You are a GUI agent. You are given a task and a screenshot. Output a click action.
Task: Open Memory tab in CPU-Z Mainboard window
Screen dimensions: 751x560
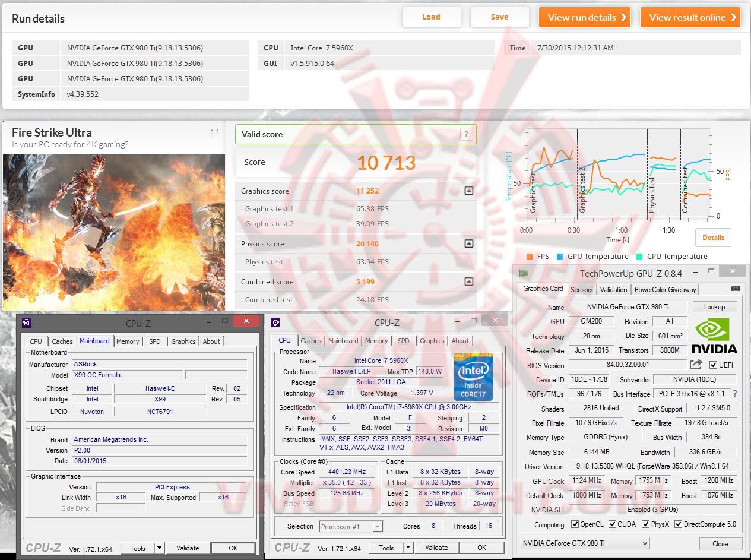[128, 341]
